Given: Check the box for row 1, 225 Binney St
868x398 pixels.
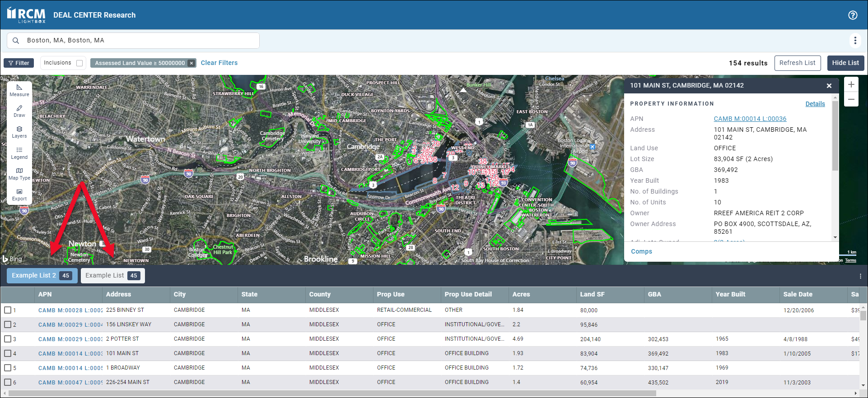Looking at the screenshot, I should [8, 310].
